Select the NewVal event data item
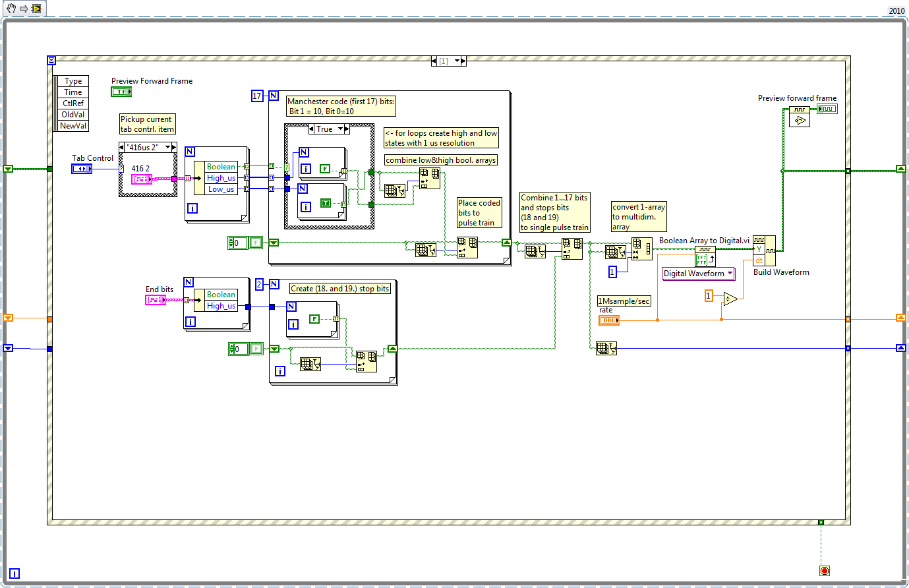 pos(73,126)
